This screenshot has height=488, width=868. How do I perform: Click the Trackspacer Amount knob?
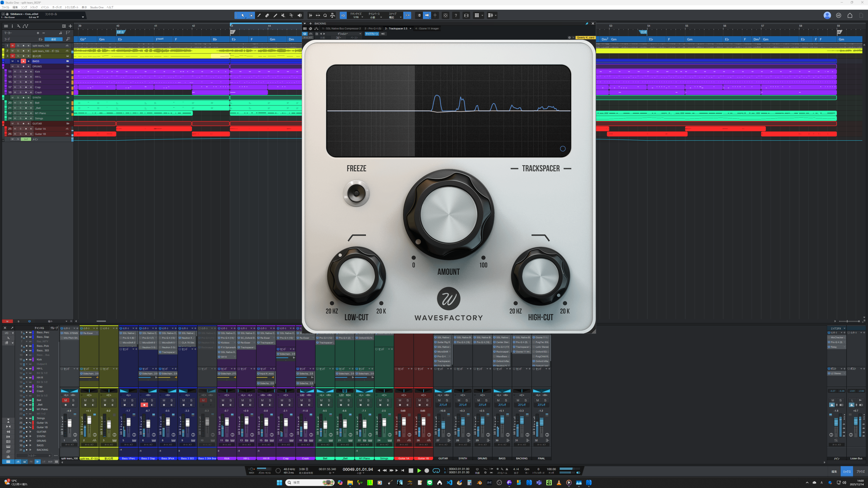[x=448, y=214]
